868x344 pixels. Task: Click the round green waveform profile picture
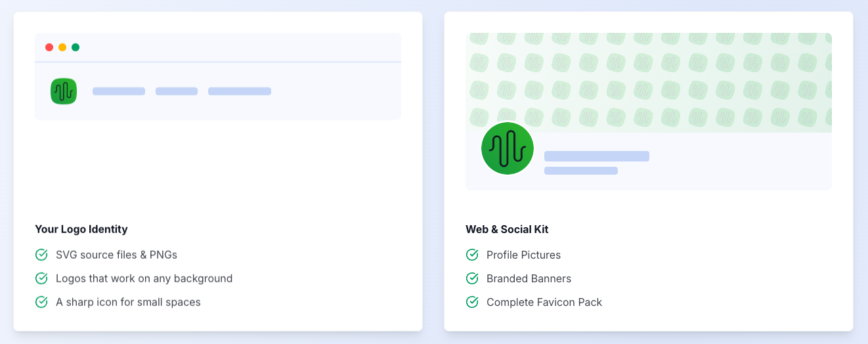coord(508,148)
